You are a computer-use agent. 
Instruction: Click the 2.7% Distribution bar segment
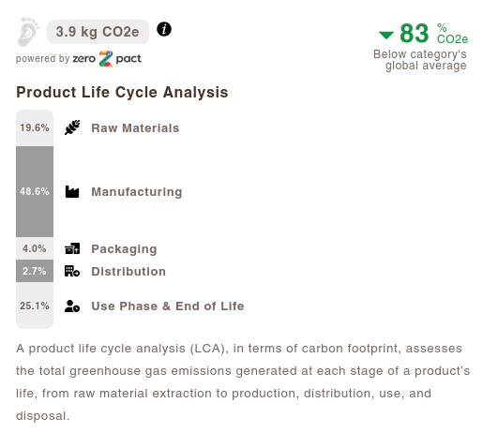pyautogui.click(x=35, y=271)
